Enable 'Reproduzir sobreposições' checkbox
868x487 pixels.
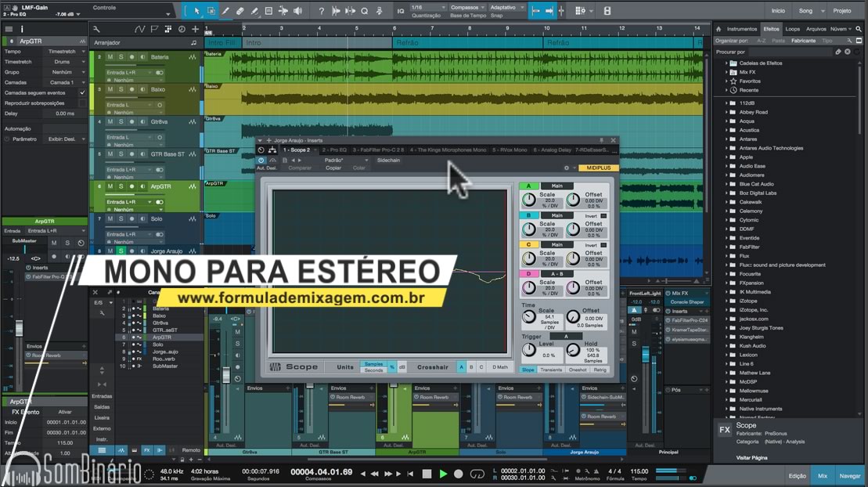(82, 103)
